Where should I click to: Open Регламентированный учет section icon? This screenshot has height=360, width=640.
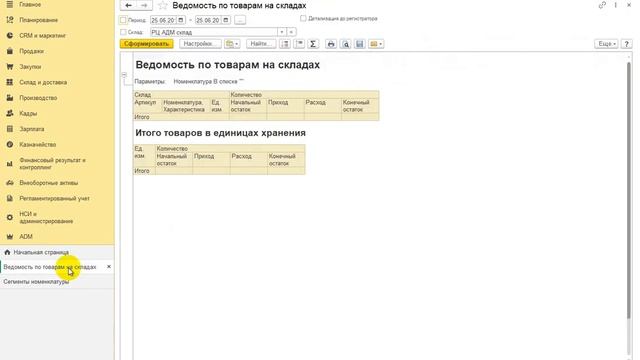(x=10, y=198)
